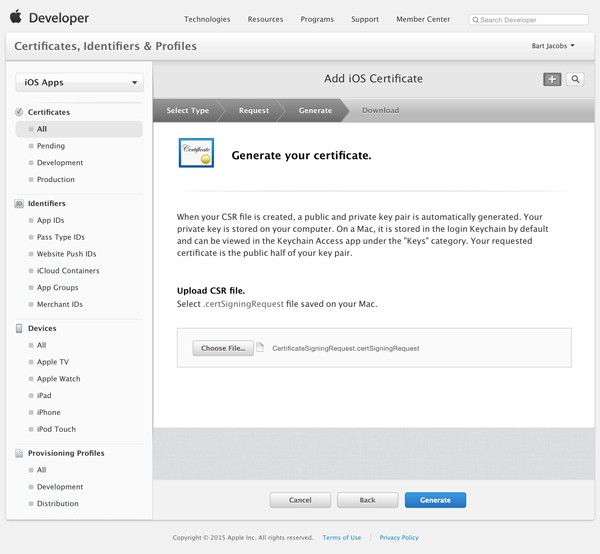Click the Apple logo icon
Screen dimensions: 600x554
click(x=16, y=17)
